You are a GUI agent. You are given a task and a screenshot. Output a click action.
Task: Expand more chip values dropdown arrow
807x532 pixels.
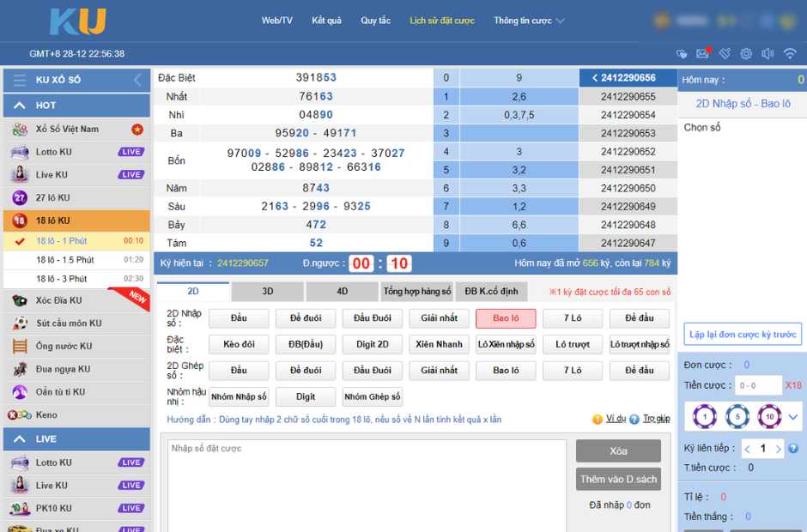793,417
